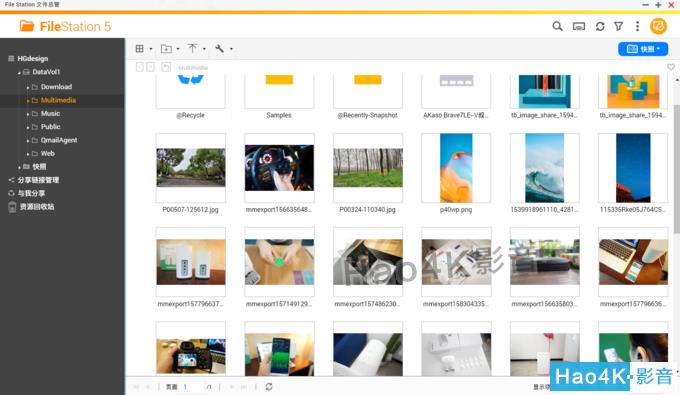Open the blue 快照 snapshot dropdown button
Image resolution: width=680 pixels, height=395 pixels.
pyautogui.click(x=643, y=49)
